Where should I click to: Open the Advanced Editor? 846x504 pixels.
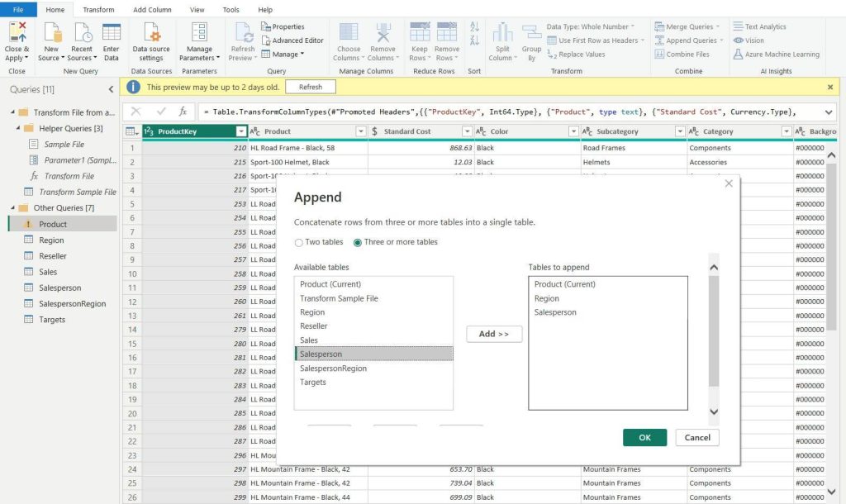293,40
